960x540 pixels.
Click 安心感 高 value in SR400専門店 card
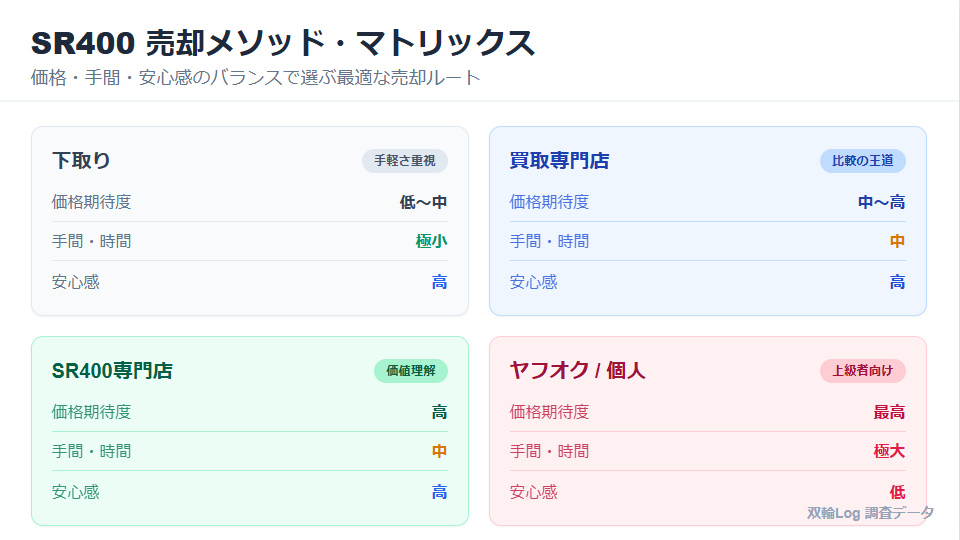point(439,492)
